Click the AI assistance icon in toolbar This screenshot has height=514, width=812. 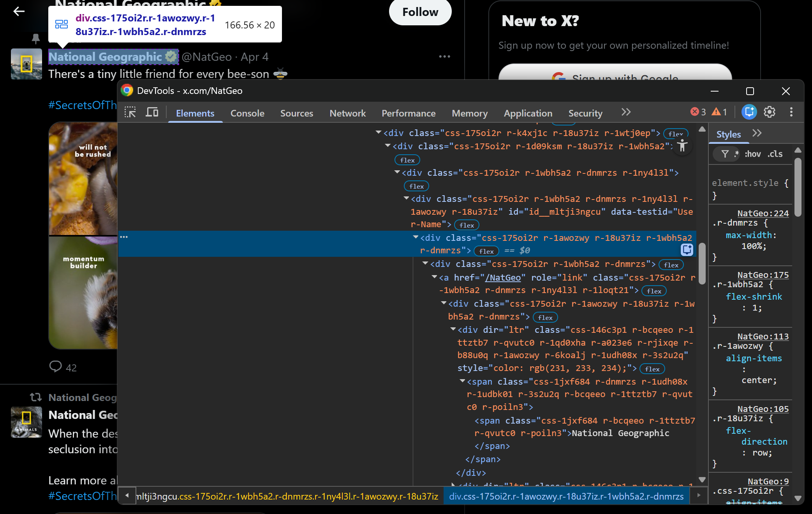tap(749, 112)
